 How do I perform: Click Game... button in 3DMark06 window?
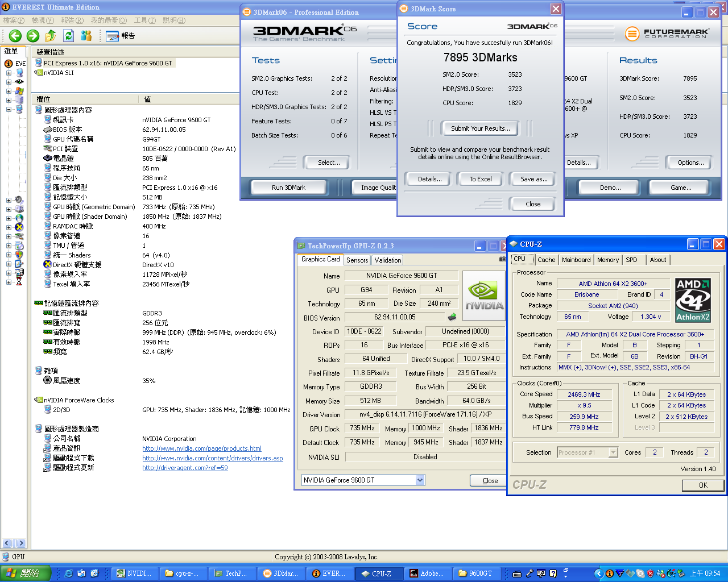(x=681, y=188)
